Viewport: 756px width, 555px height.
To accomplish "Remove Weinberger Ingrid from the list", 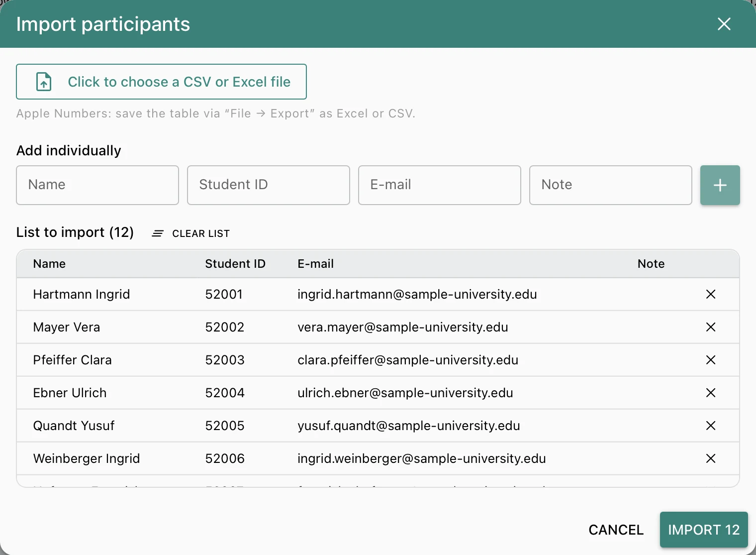I will [711, 458].
